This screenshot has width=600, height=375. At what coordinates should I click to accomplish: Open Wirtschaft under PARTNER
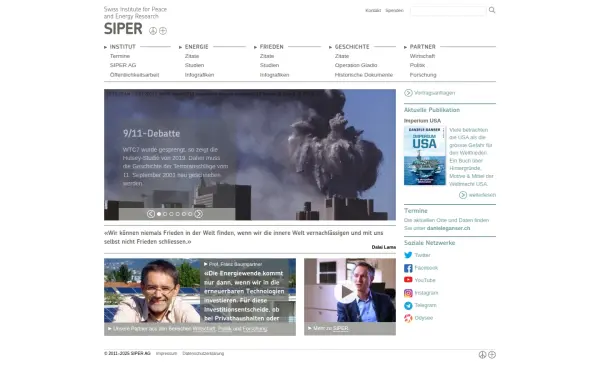(422, 56)
